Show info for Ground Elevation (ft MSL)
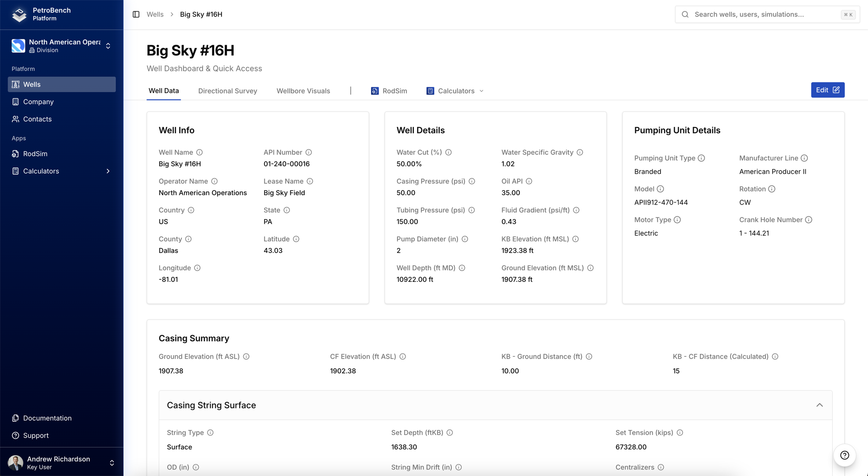 point(590,268)
